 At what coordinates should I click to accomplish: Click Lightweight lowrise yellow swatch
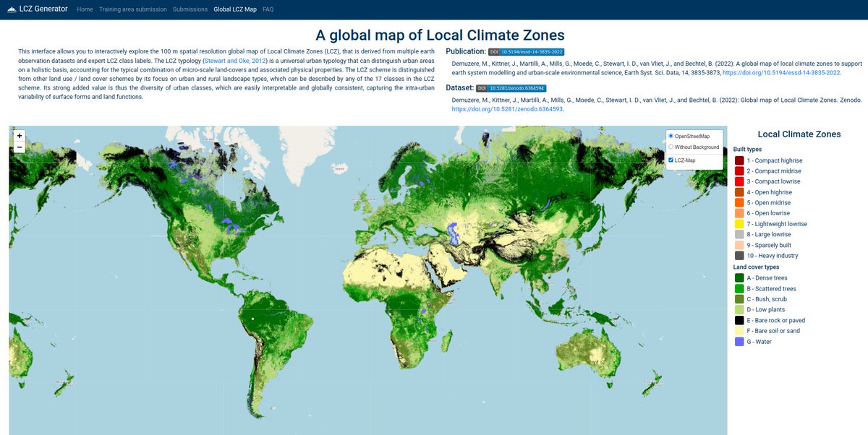(739, 224)
